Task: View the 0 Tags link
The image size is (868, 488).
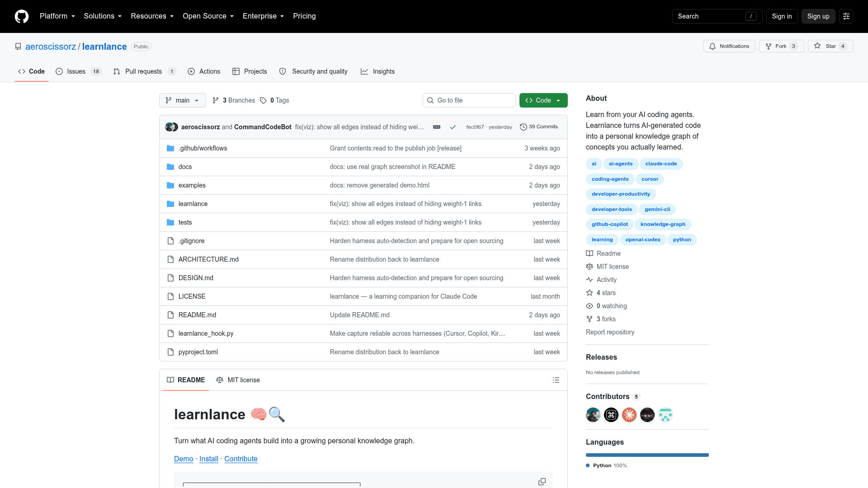Action: tap(274, 100)
